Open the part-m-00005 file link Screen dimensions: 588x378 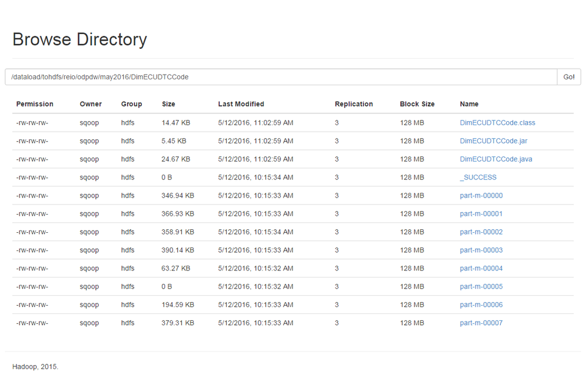point(481,287)
